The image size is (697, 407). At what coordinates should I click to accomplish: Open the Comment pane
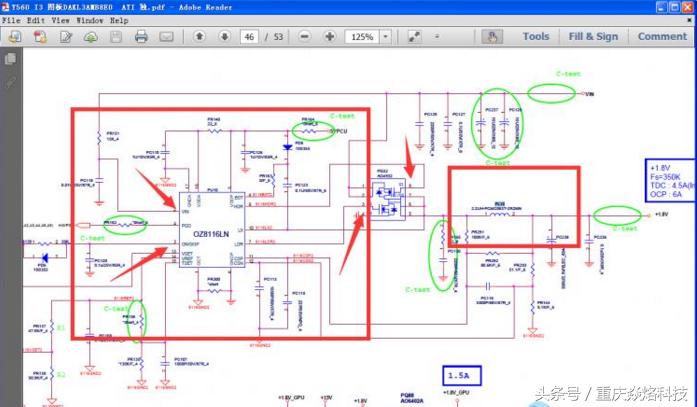[x=662, y=37]
